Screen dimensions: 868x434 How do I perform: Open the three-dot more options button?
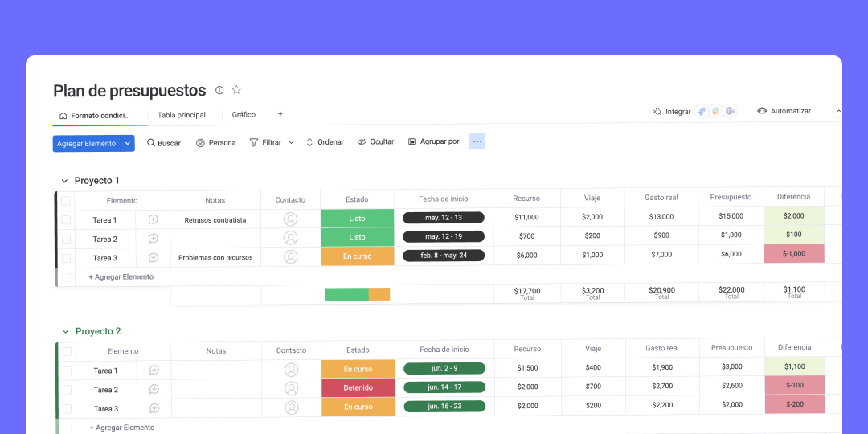point(477,141)
